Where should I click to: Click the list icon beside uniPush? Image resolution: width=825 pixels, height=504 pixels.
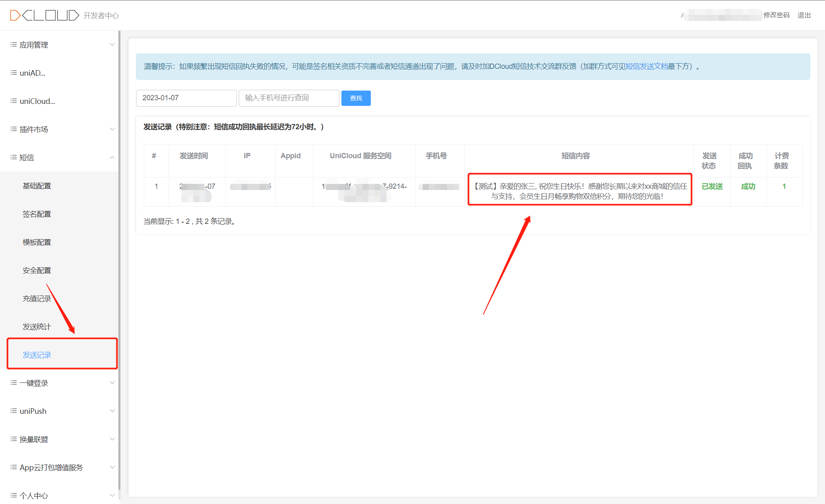point(14,411)
